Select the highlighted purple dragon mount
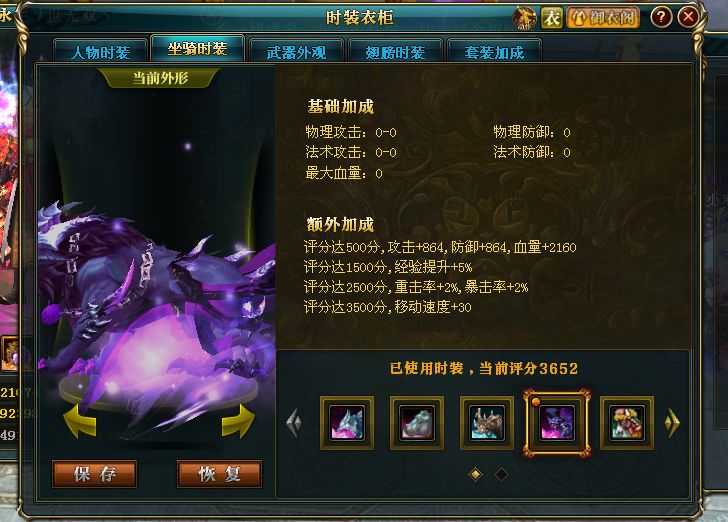Screen dimensions: 728x522 pos(557,423)
